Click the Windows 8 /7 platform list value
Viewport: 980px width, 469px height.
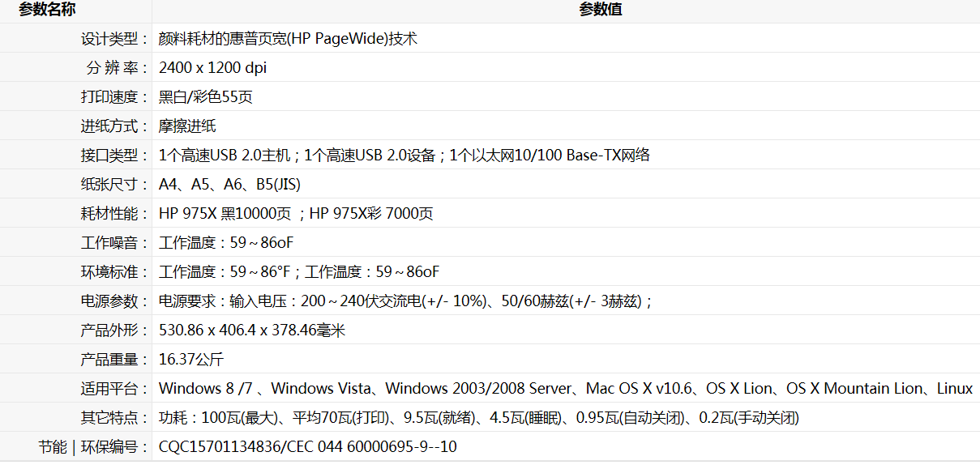pos(566,388)
